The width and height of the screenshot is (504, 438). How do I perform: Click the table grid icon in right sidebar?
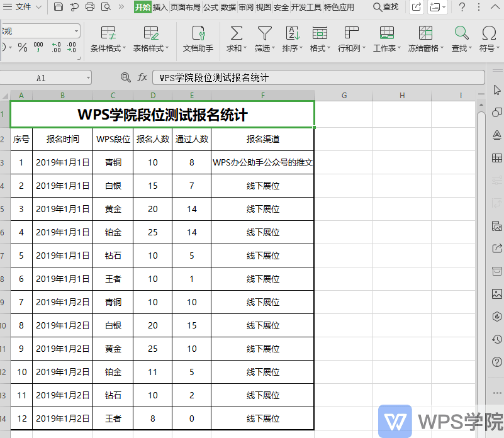[497, 158]
